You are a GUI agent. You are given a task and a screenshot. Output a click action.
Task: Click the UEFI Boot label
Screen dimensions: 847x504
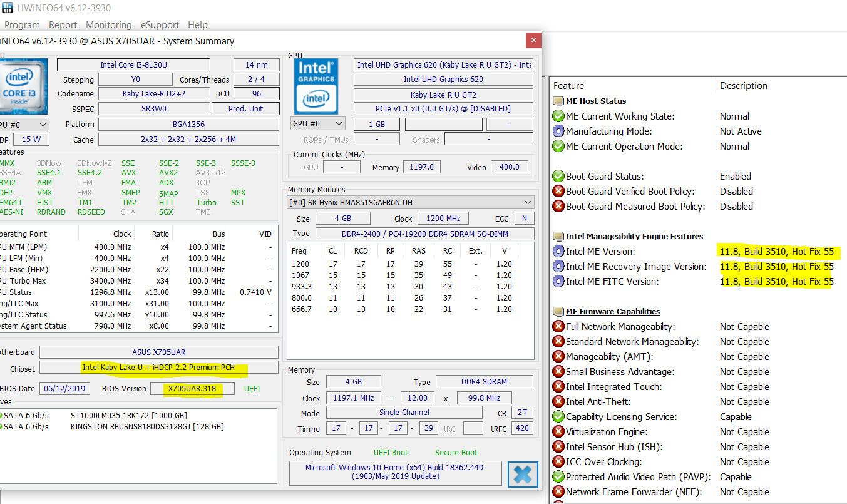tap(391, 453)
